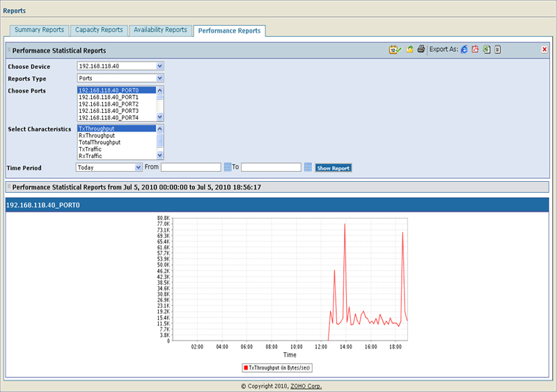Screen dimensions: 557x392
Task: Print the report using printer icon
Action: pos(421,49)
